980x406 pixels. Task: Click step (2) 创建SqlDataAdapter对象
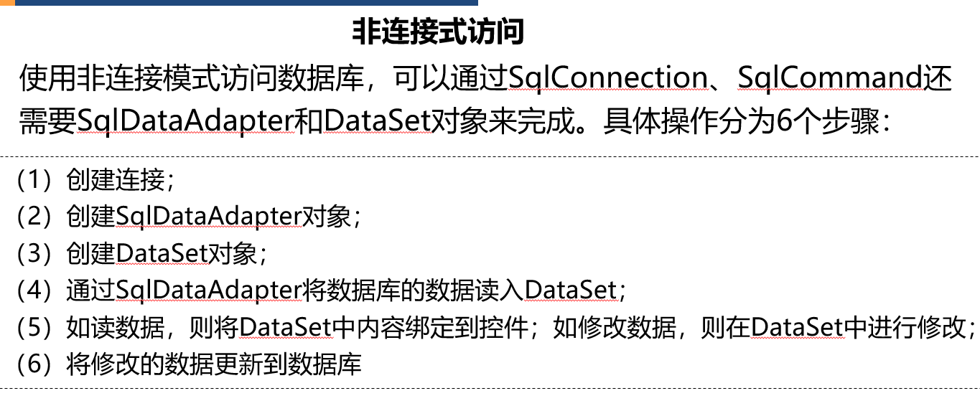[187, 216]
